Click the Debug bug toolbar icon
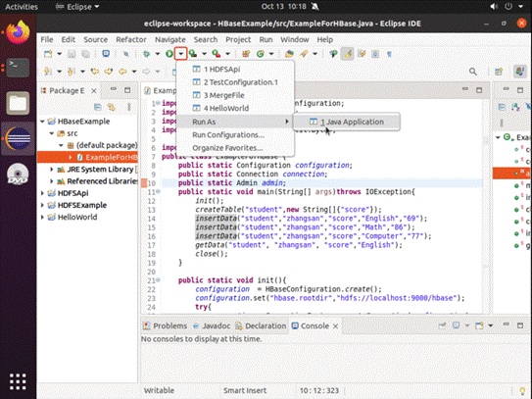The image size is (532, 399). [x=147, y=54]
